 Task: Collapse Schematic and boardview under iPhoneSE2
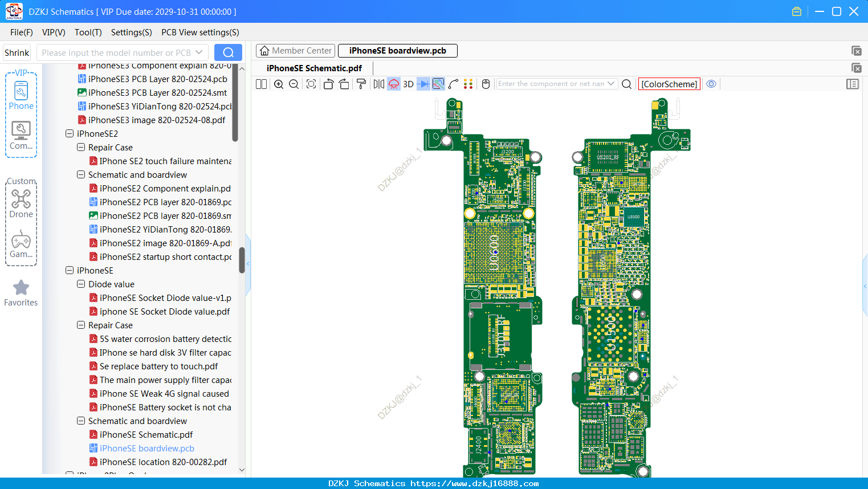[81, 175]
